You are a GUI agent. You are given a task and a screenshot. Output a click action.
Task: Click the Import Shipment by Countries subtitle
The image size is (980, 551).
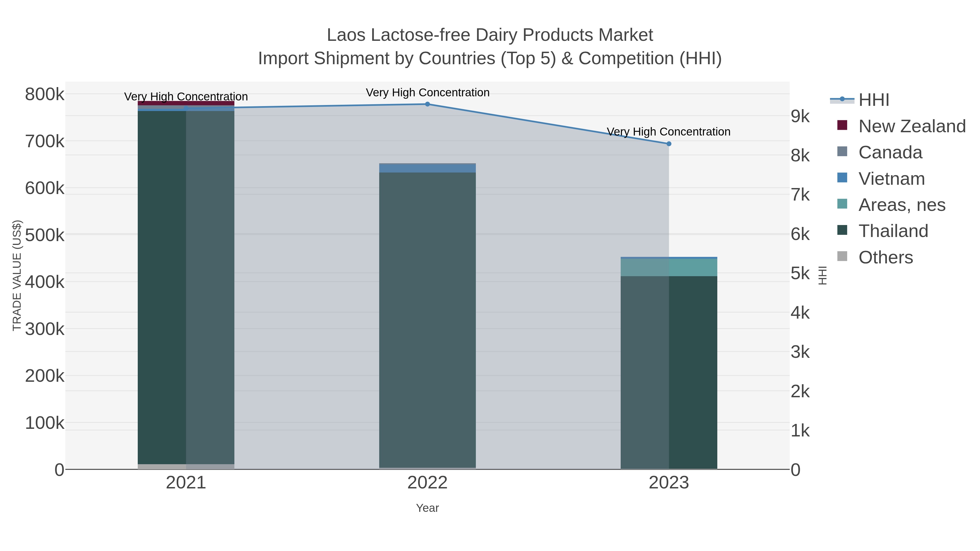pyautogui.click(x=490, y=58)
